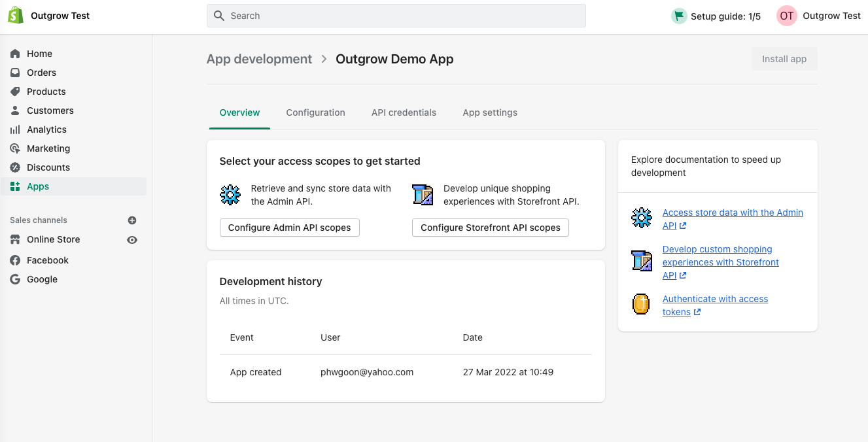Image resolution: width=868 pixels, height=442 pixels.
Task: Click Storefront icon beside custom shopping link
Action: [642, 260]
